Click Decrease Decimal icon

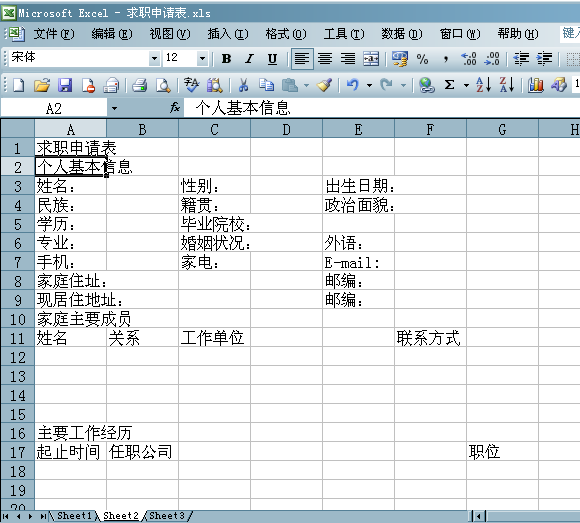pyautogui.click(x=492, y=59)
